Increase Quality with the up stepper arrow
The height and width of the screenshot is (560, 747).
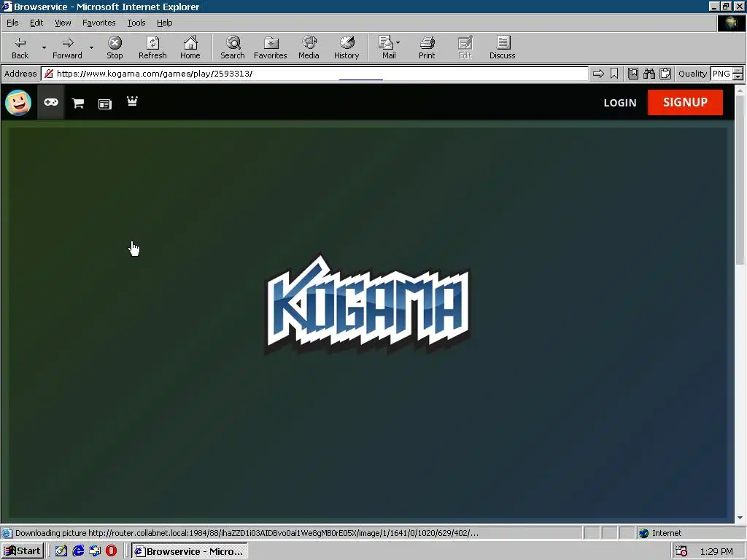coord(738,71)
